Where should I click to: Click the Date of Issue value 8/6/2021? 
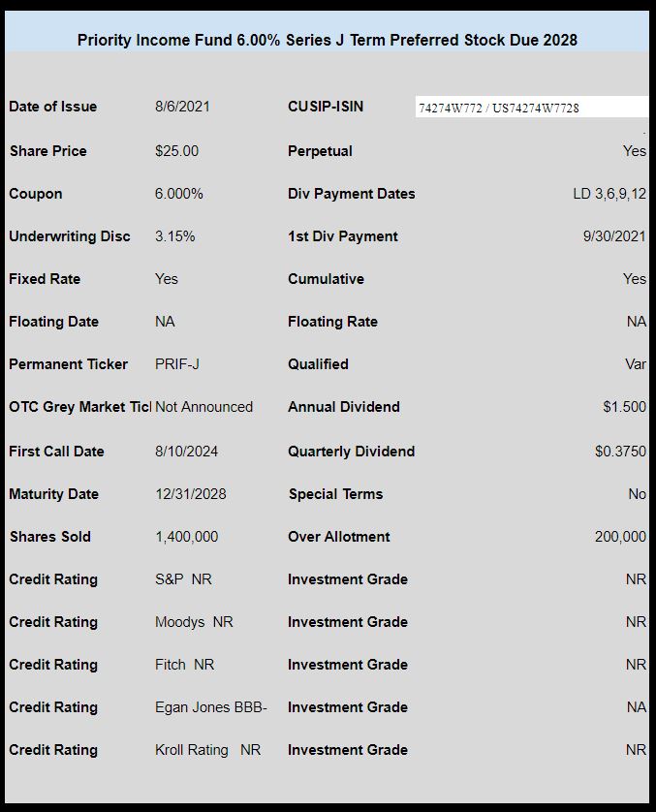pyautogui.click(x=182, y=107)
